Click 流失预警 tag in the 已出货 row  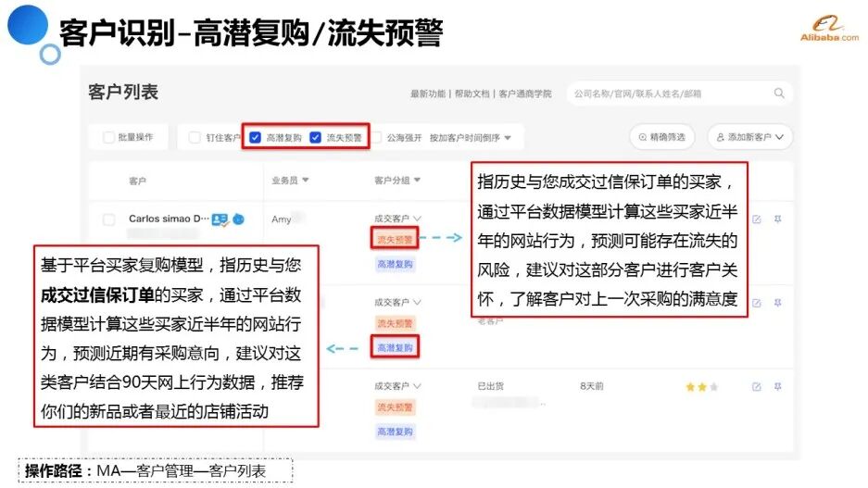[x=395, y=407]
